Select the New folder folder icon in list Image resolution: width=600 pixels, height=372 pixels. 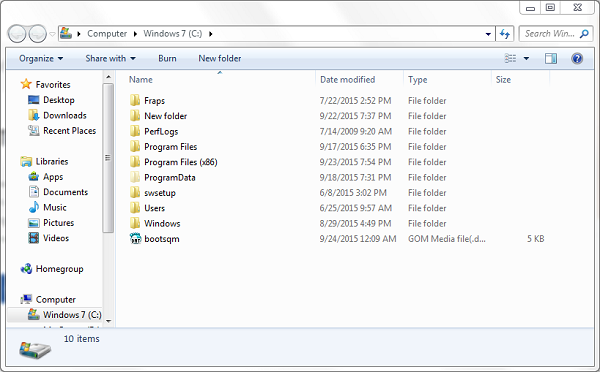pyautogui.click(x=135, y=116)
